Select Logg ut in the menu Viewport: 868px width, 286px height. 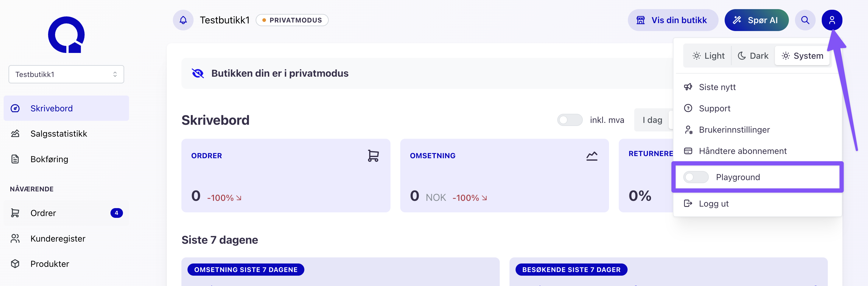(x=713, y=204)
